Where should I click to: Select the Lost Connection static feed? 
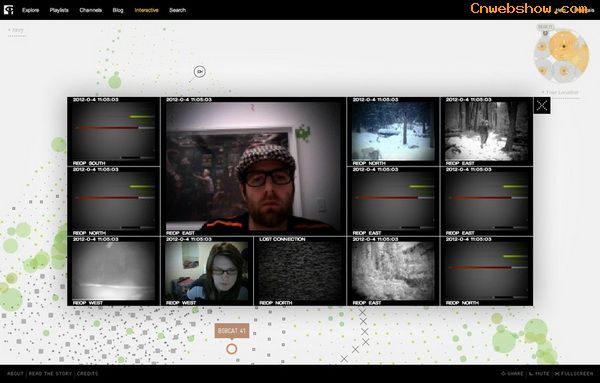300,271
